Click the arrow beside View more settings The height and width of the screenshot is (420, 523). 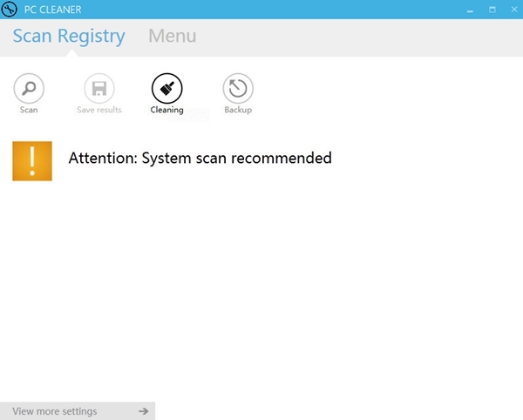coord(144,411)
